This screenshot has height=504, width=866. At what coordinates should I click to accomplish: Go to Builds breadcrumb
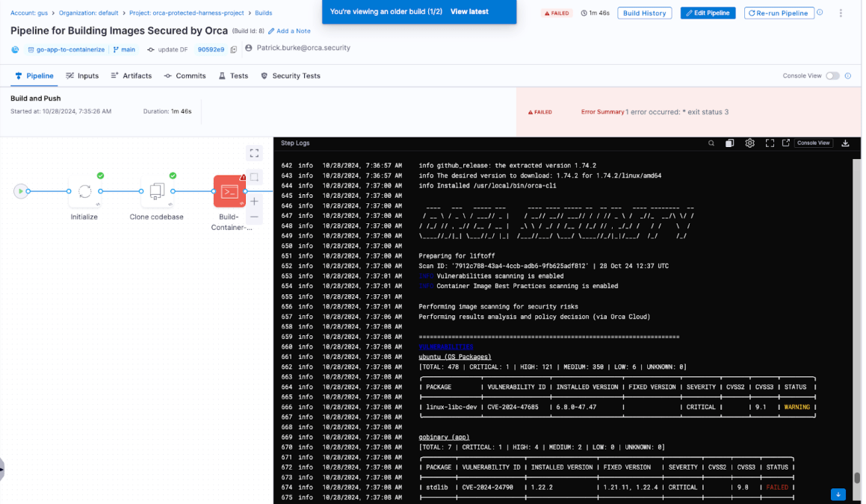264,13
